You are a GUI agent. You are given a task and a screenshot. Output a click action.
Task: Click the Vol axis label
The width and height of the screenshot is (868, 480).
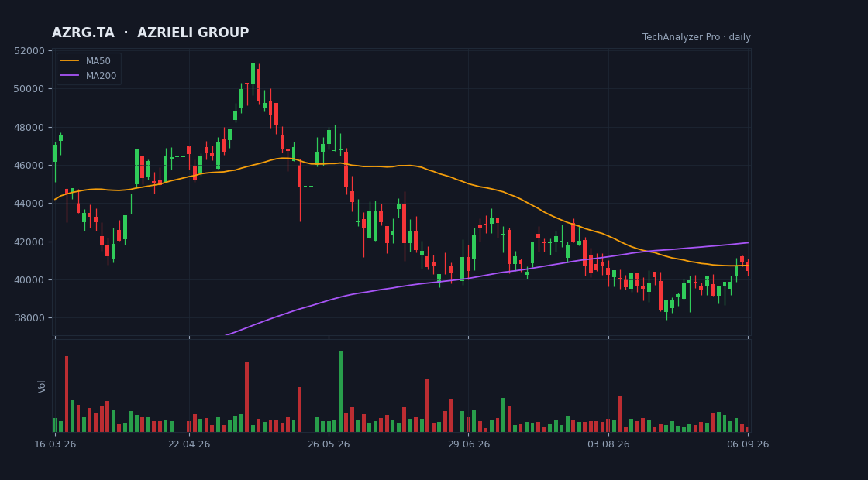point(42,386)
